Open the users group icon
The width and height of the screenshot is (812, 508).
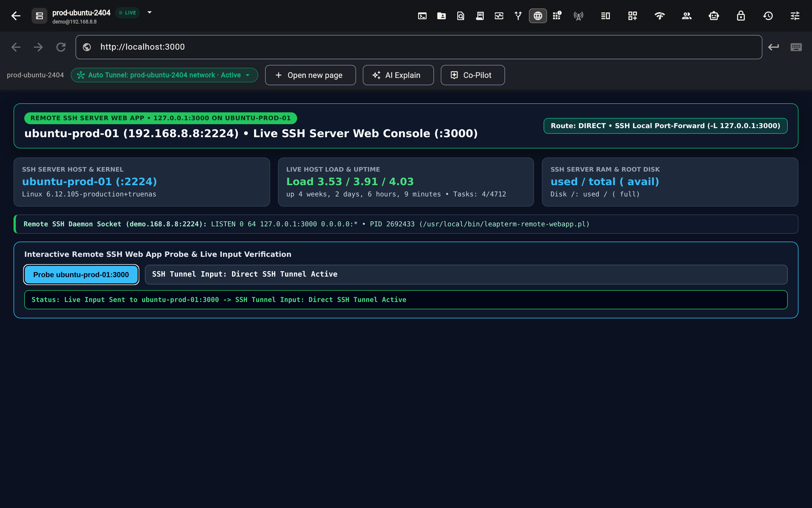(687, 16)
